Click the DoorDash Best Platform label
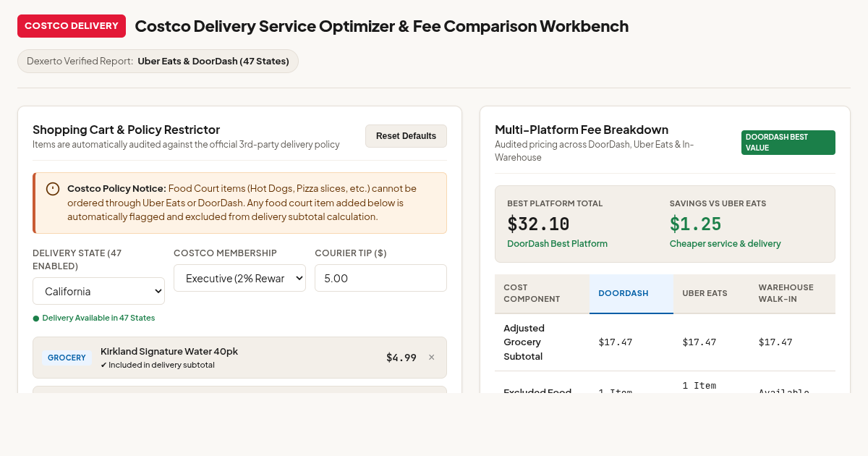The width and height of the screenshot is (868, 456). pyautogui.click(x=557, y=244)
